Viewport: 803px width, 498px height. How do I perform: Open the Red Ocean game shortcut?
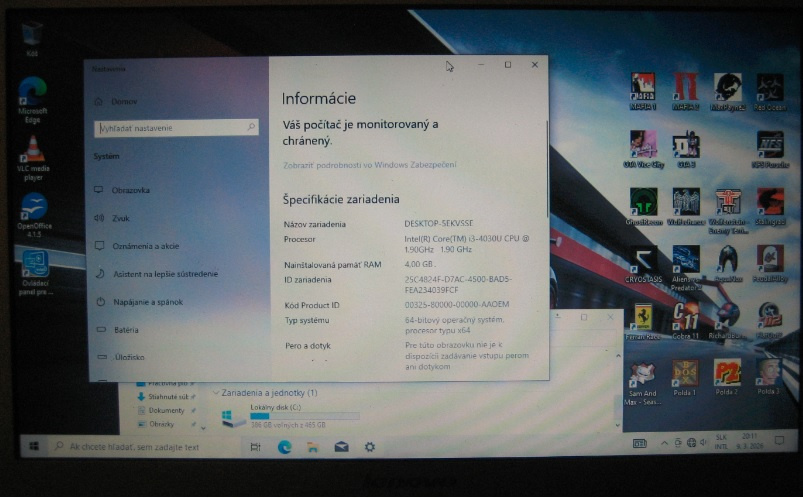(x=770, y=91)
